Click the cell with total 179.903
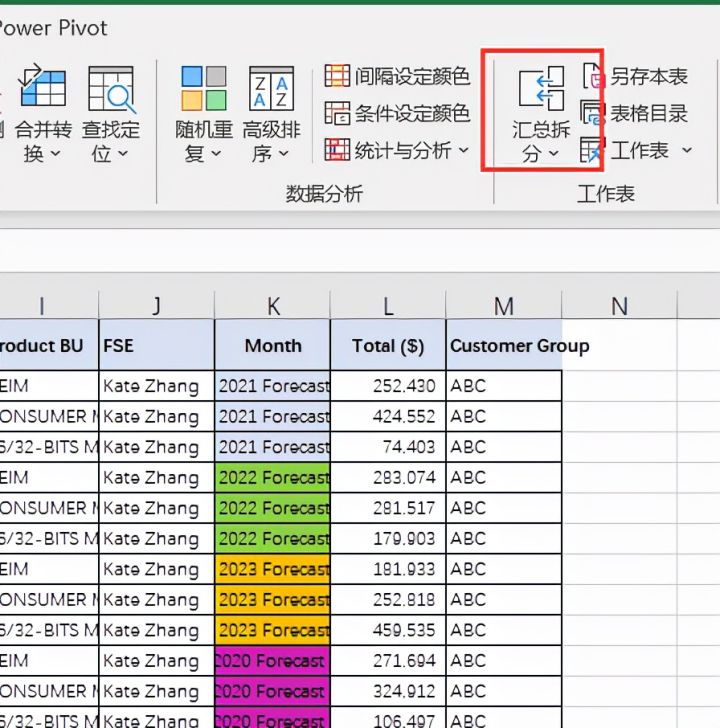This screenshot has height=728, width=720. tap(388, 539)
